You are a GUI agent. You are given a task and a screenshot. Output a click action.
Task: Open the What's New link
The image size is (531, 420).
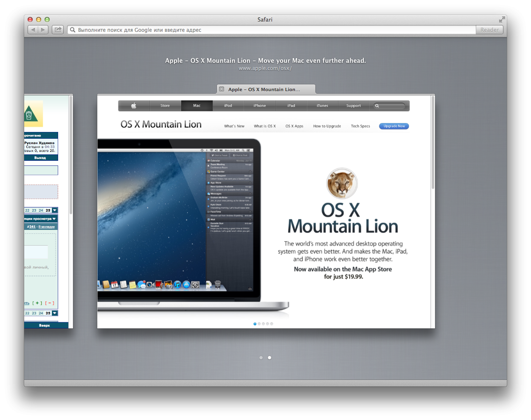pyautogui.click(x=234, y=126)
